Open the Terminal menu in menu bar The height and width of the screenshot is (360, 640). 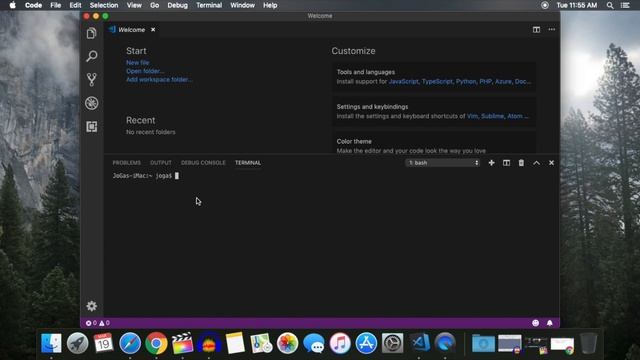point(209,5)
